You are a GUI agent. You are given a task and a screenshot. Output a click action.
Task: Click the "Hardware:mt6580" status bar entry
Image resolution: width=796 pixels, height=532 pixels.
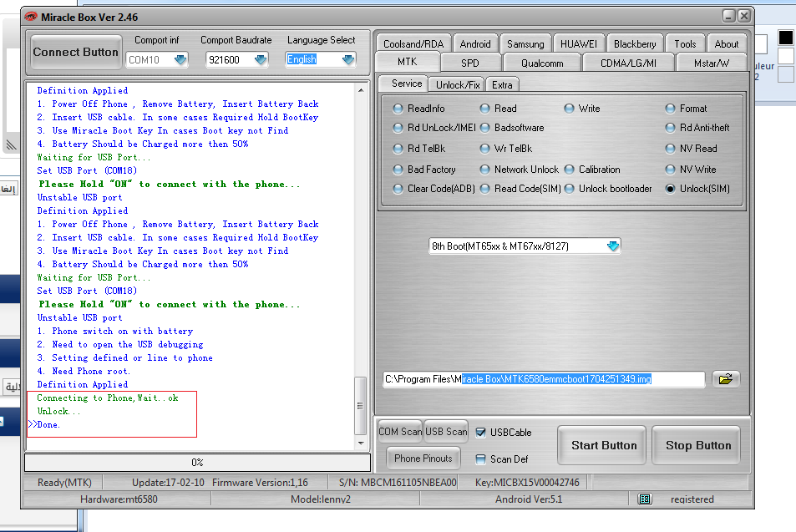click(119, 499)
